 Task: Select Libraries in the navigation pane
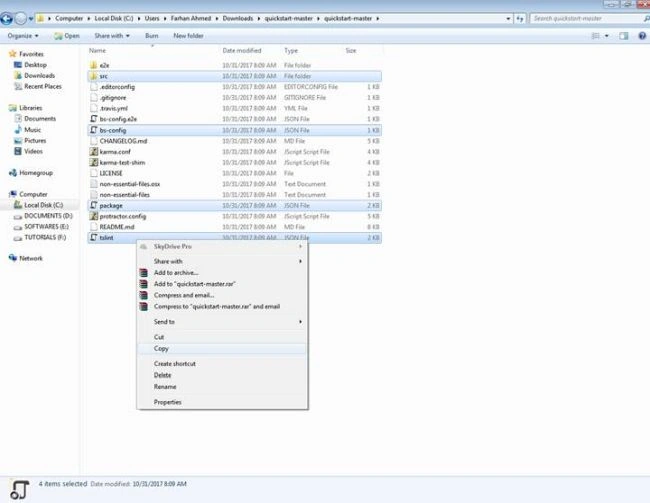click(x=30, y=108)
